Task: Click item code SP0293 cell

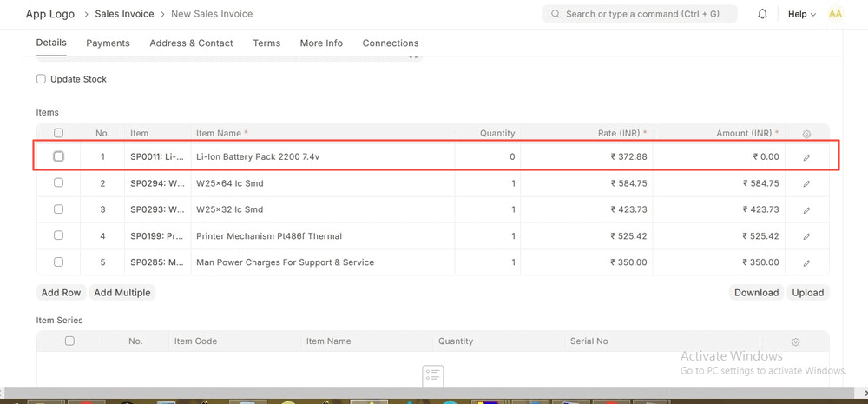Action: pyautogui.click(x=157, y=209)
